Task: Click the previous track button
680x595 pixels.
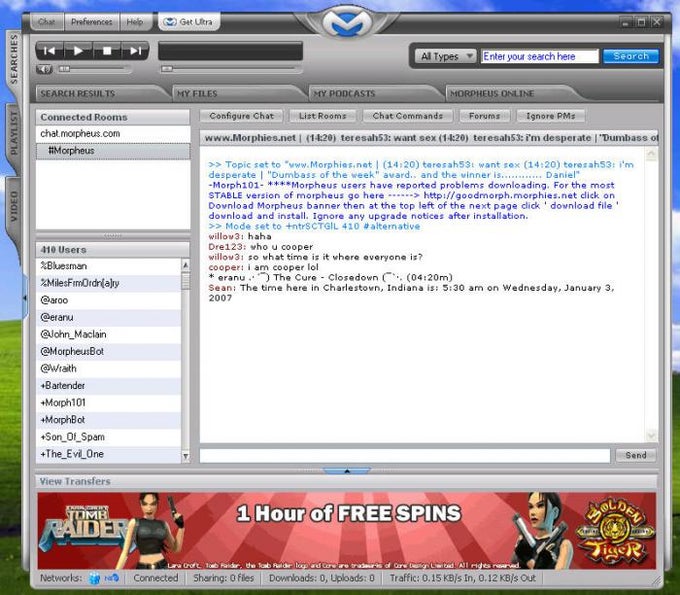Action: point(49,51)
